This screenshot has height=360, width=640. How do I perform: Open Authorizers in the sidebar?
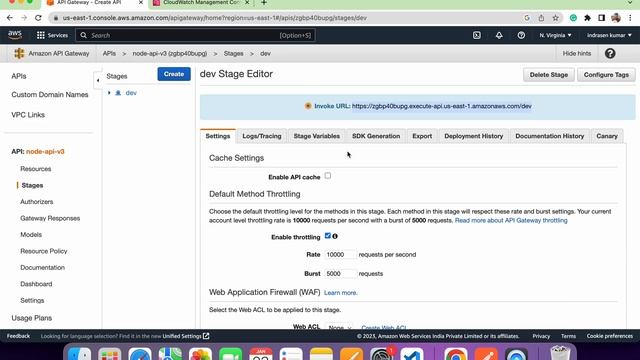37,202
